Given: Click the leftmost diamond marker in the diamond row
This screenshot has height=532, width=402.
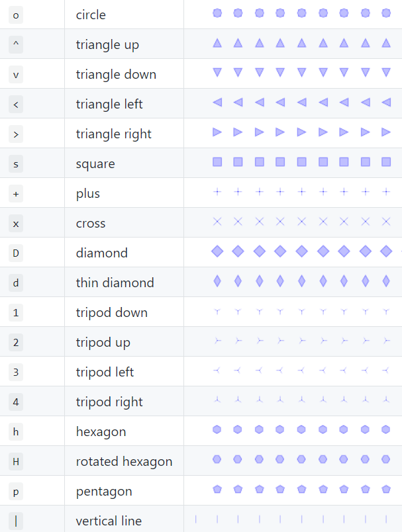Looking at the screenshot, I should (217, 251).
